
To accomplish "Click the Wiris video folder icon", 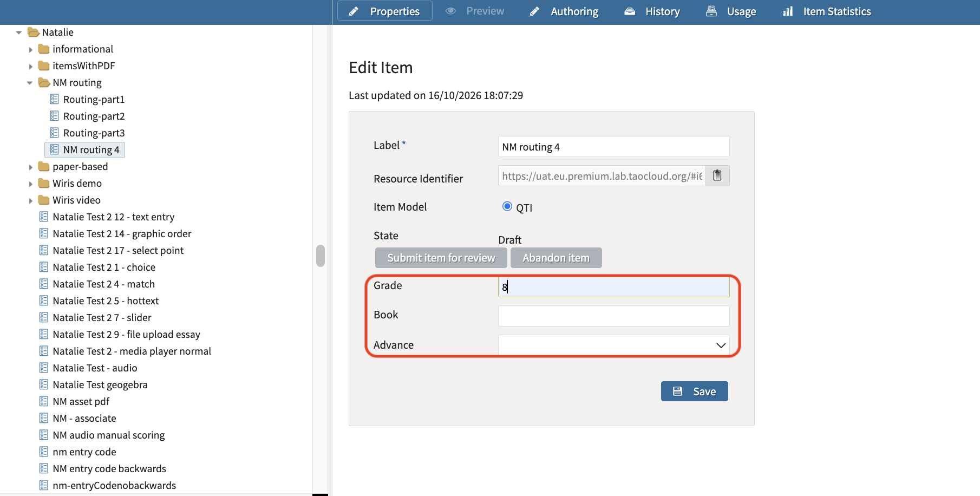I will click(44, 200).
